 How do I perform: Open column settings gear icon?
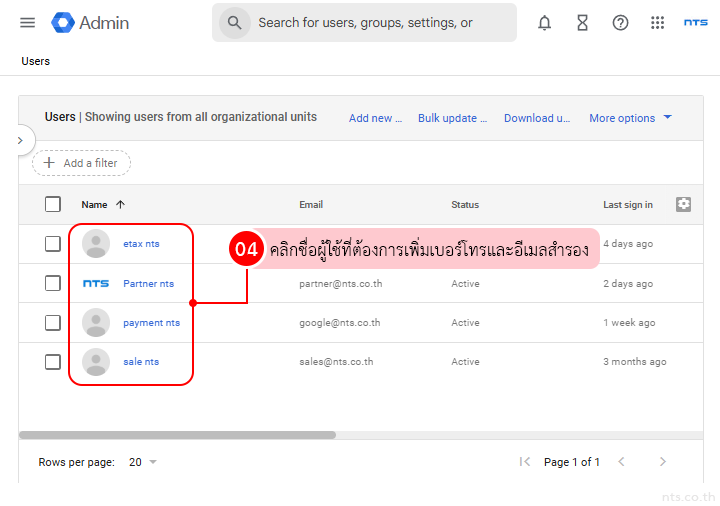(683, 204)
